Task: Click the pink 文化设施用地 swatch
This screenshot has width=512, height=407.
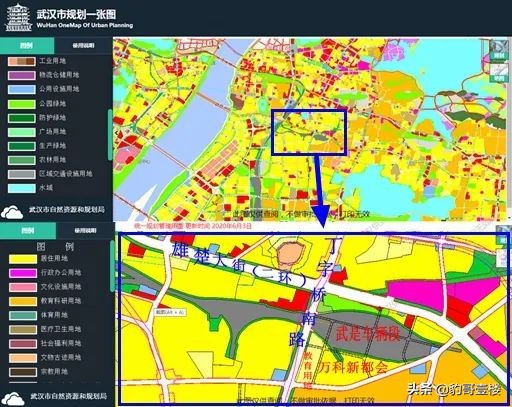Action: pos(23,287)
